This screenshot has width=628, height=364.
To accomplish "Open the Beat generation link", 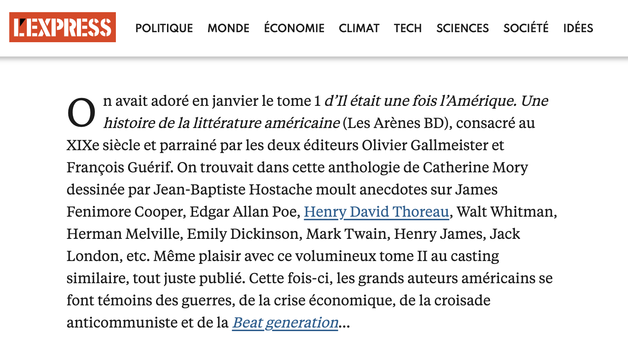I will [285, 323].
